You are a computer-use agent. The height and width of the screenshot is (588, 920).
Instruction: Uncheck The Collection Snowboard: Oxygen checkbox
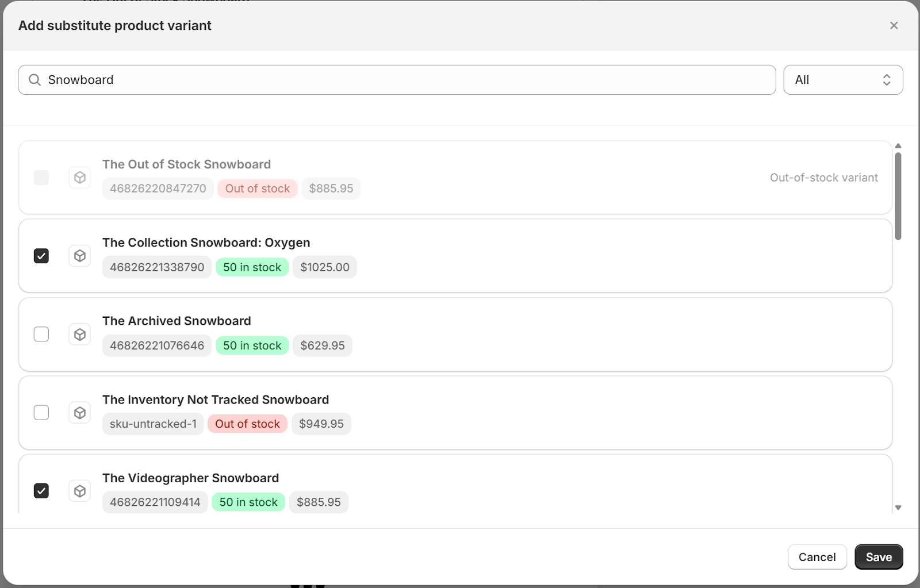pos(41,256)
